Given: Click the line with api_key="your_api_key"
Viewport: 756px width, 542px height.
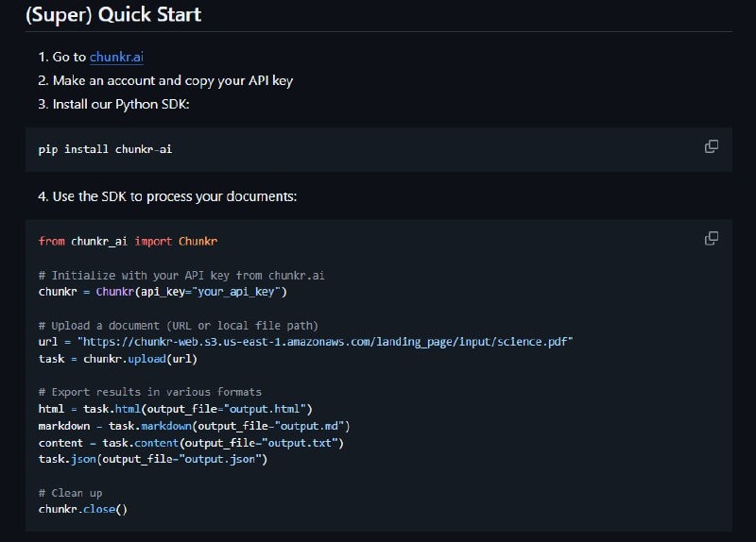Looking at the screenshot, I should click(163, 292).
